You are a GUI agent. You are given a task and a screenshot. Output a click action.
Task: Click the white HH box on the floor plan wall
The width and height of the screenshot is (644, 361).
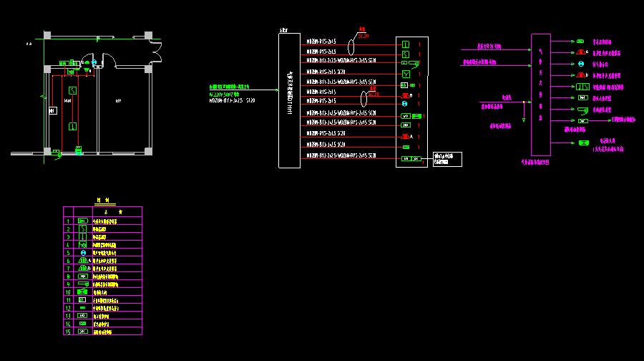tap(53, 110)
